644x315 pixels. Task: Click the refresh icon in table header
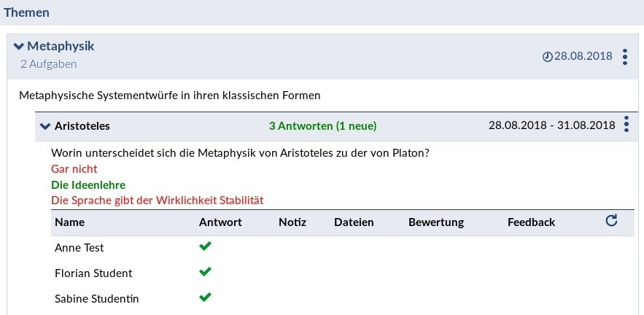(x=611, y=221)
